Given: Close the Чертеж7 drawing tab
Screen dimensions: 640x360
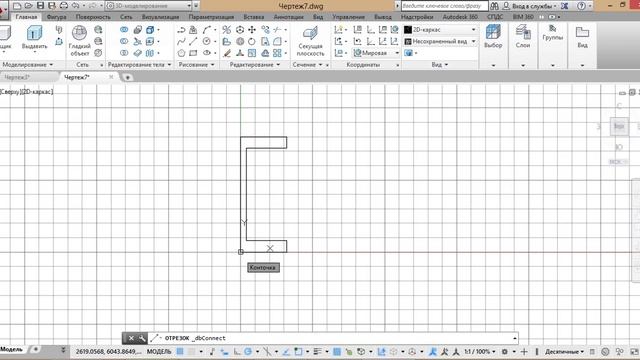Looking at the screenshot, I should click(111, 77).
